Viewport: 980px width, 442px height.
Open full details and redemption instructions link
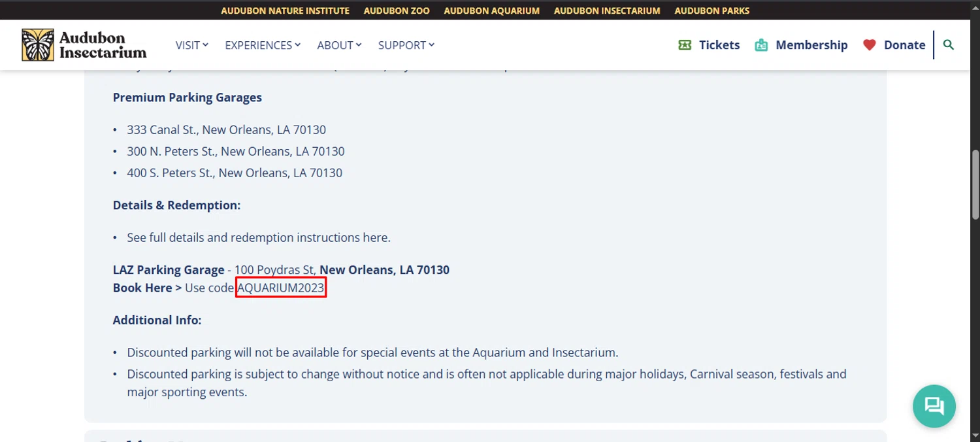[259, 237]
